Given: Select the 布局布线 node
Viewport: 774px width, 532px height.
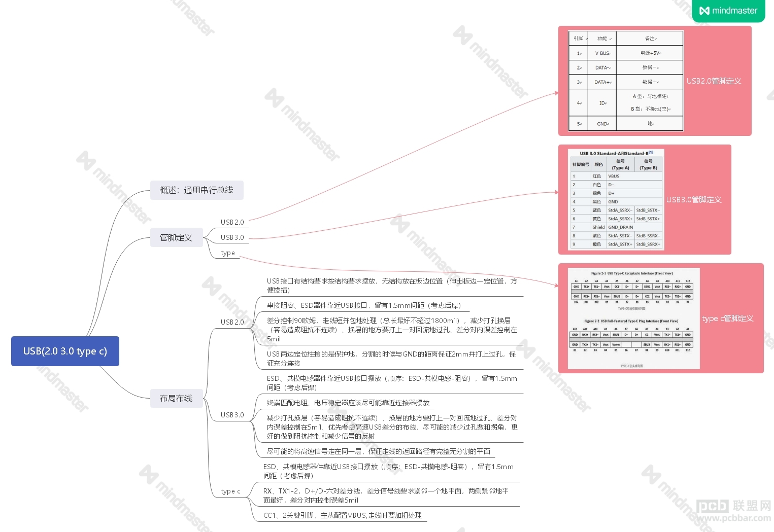Looking at the screenshot, I should click(176, 398).
